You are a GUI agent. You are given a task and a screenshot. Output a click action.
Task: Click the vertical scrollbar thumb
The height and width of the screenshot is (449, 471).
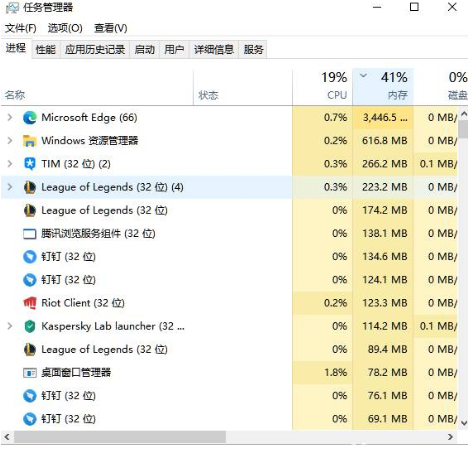coord(463,130)
